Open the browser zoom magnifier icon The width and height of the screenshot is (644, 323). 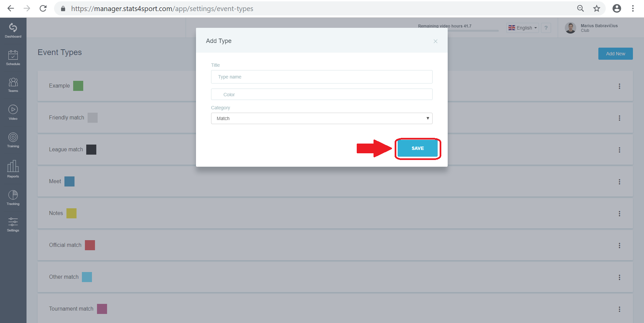click(x=581, y=8)
